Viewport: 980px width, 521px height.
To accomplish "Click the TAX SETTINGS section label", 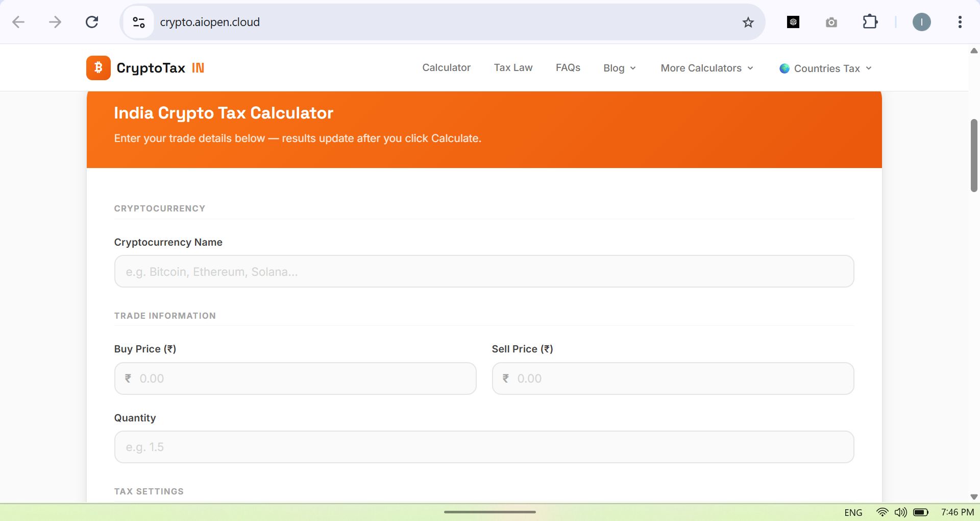I will (x=149, y=491).
